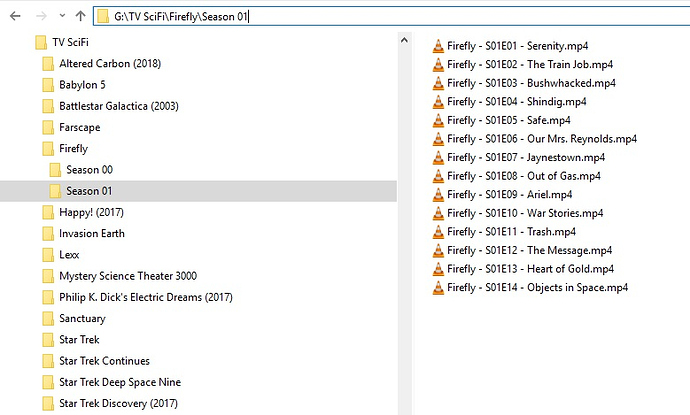Select file name S01E14 - Objects in Space.mp4

point(537,287)
